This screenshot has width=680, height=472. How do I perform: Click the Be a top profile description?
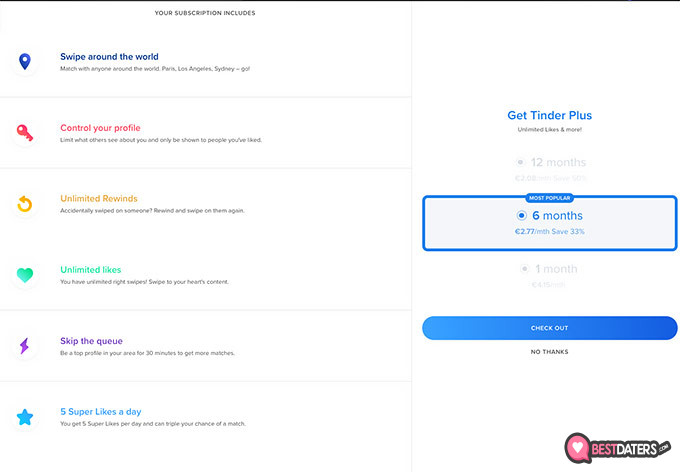tap(147, 353)
